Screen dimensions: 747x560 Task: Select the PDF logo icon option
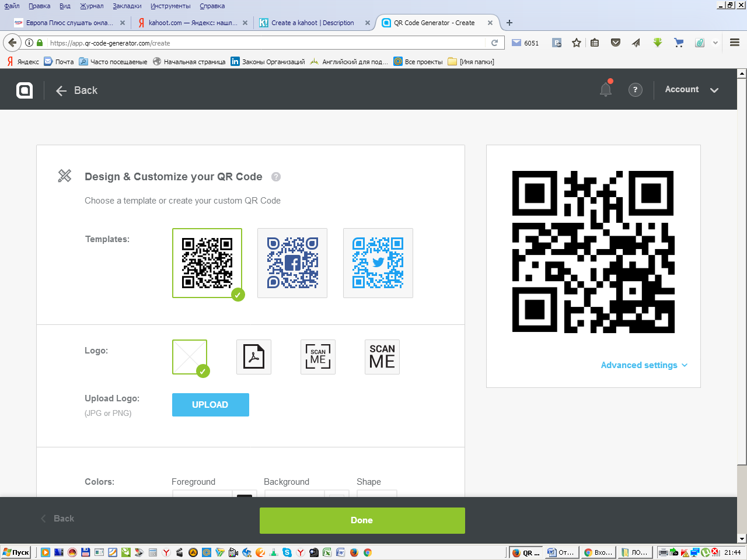click(x=254, y=357)
